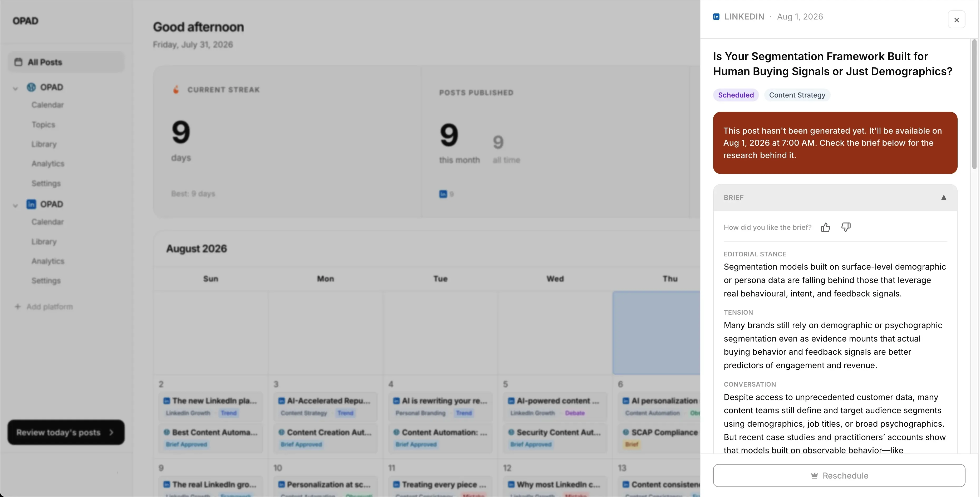This screenshot has height=497, width=980.
Task: Open post 'Best Content Automa...'
Action: pos(211,438)
